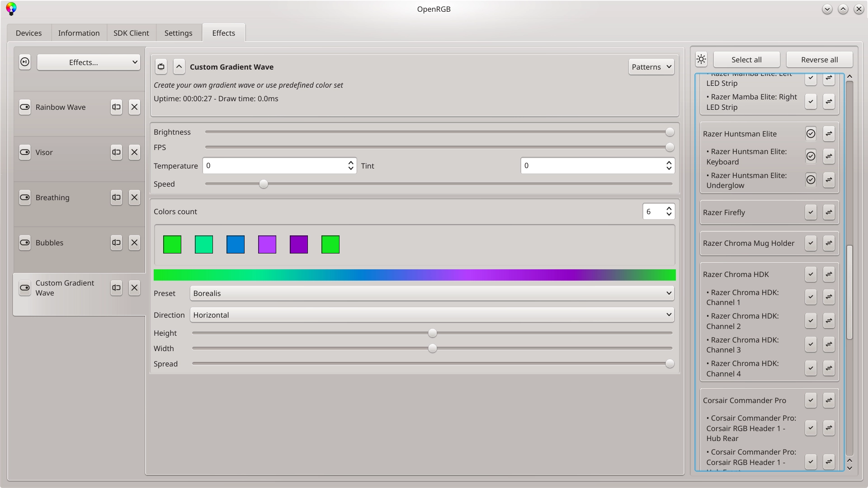The image size is (868, 488).
Task: Click the Reverse all button
Action: 819,60
